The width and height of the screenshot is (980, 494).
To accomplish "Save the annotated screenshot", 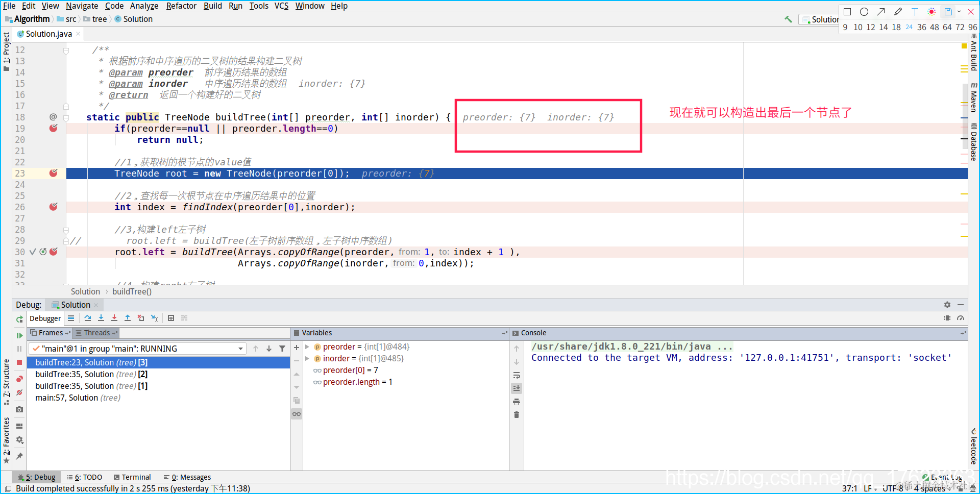I will pyautogui.click(x=948, y=12).
